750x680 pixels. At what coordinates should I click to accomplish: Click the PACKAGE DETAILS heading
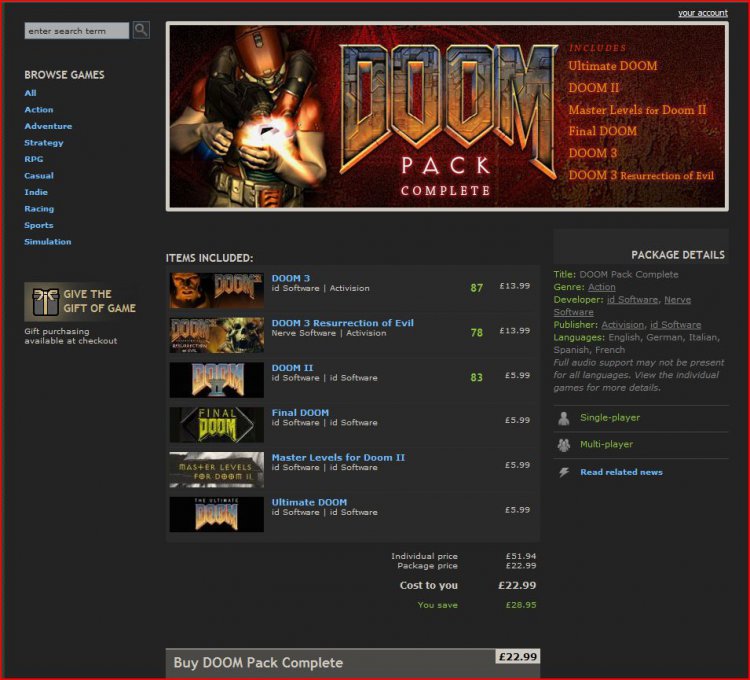coord(678,255)
